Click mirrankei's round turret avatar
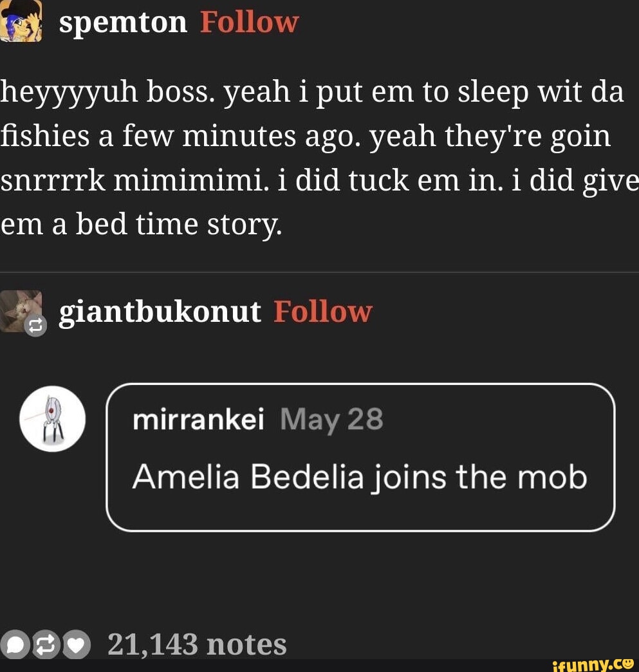Screen dimensions: 639x672 point(52,418)
